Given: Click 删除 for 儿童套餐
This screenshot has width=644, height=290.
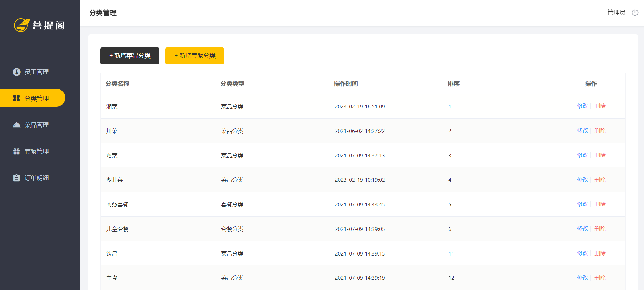Looking at the screenshot, I should click(x=600, y=229).
